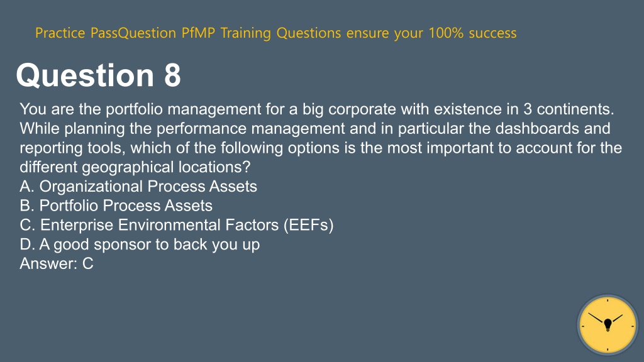Click "100% success" in the header

(472, 33)
